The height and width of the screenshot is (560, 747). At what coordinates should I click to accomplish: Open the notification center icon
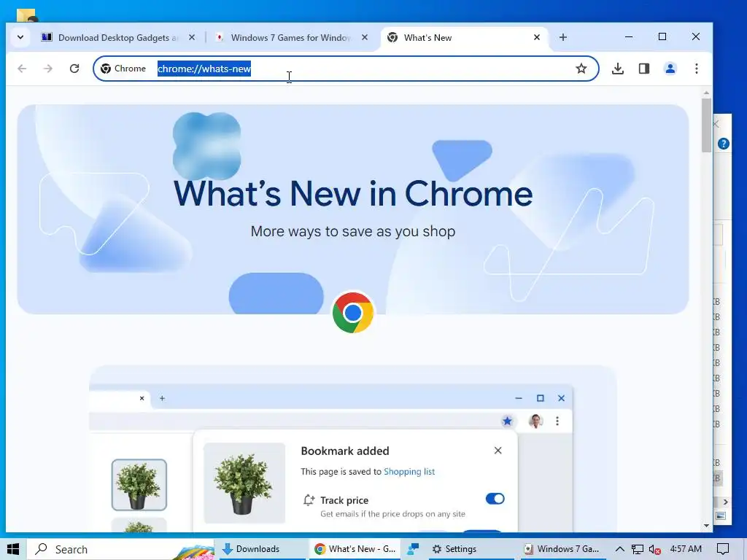(x=723, y=549)
